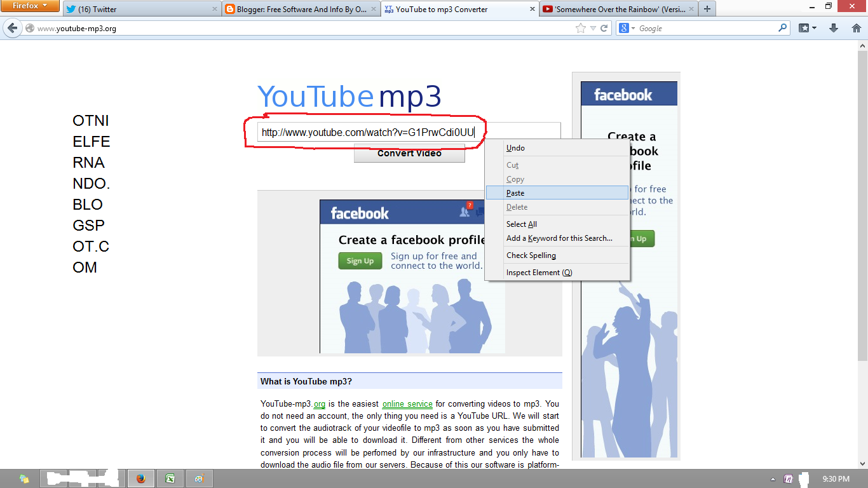Open a new tab with plus button

707,9
